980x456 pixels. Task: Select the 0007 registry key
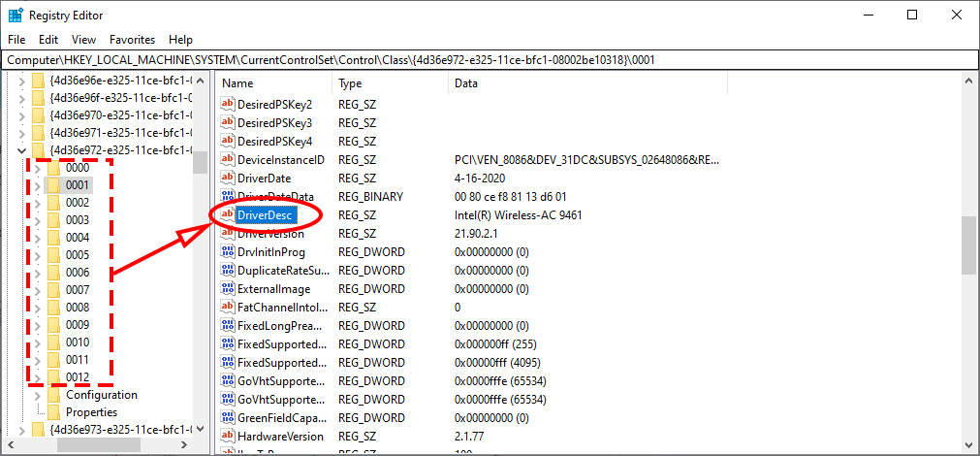78,289
